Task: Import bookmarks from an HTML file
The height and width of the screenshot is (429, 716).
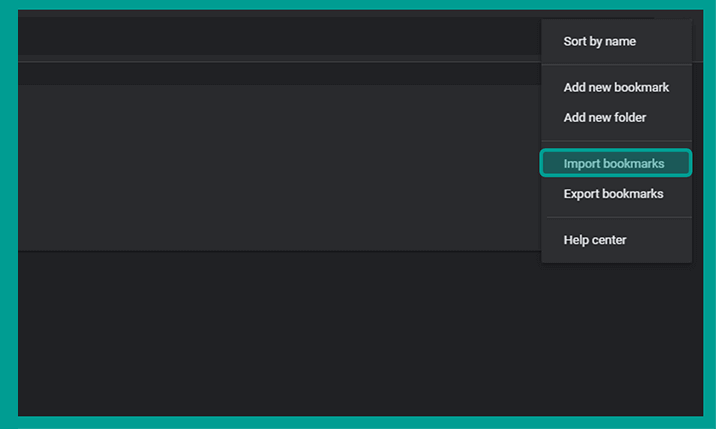Action: 616,163
